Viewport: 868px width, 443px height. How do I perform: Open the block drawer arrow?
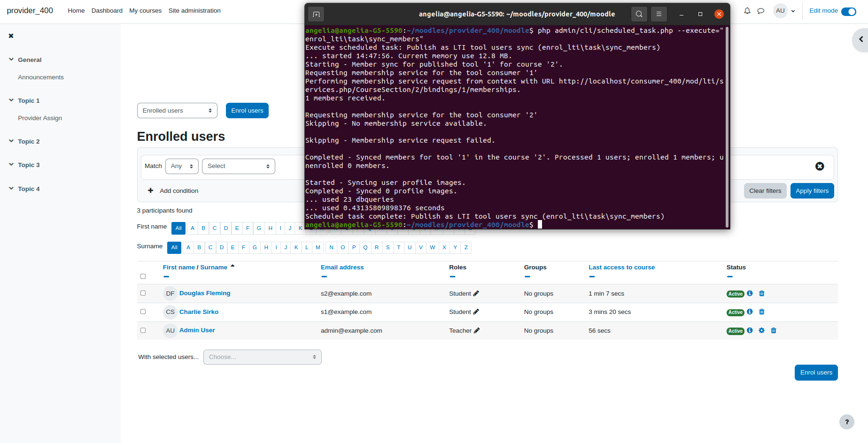point(860,39)
